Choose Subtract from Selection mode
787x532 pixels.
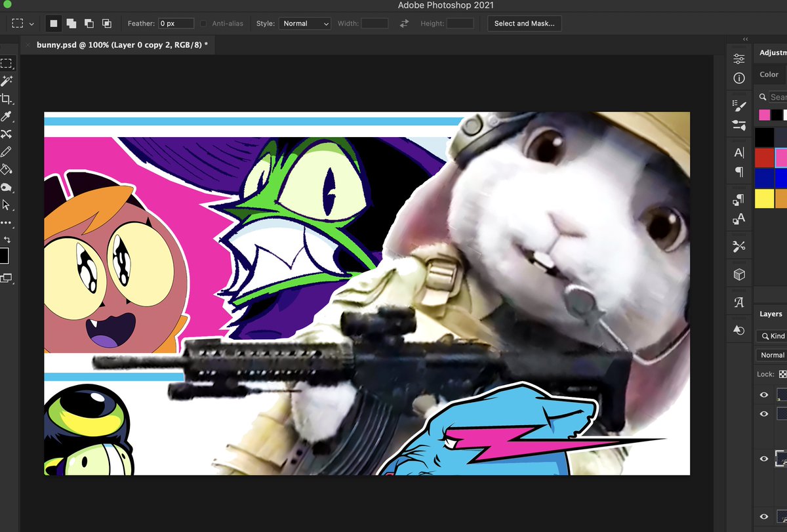(x=89, y=23)
